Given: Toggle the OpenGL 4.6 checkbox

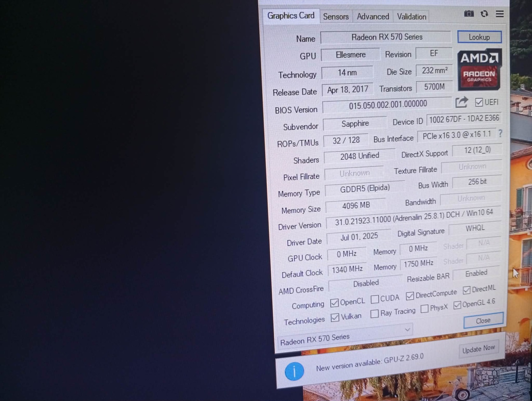Looking at the screenshot, I should pos(457,305).
